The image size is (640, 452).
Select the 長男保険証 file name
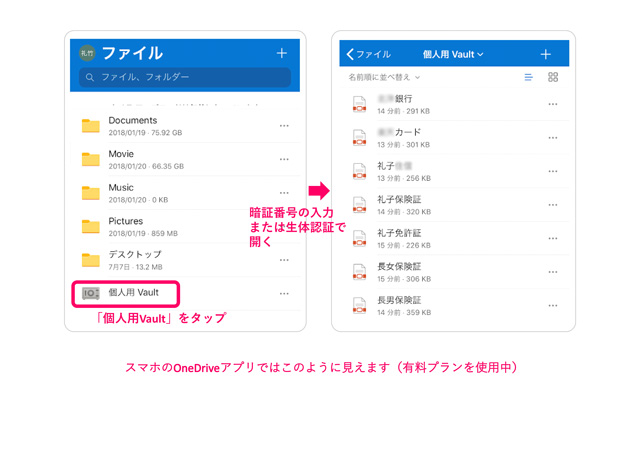click(399, 300)
